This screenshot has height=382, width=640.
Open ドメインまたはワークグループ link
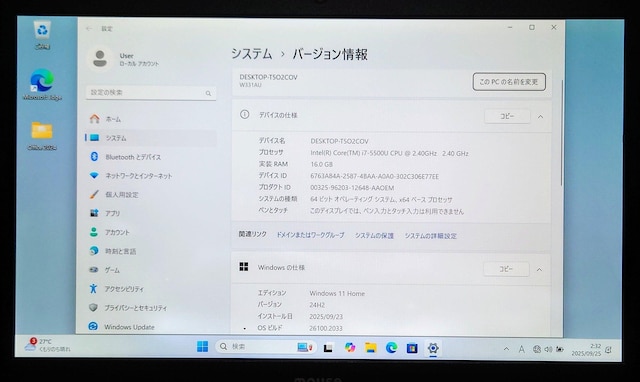coord(311,235)
